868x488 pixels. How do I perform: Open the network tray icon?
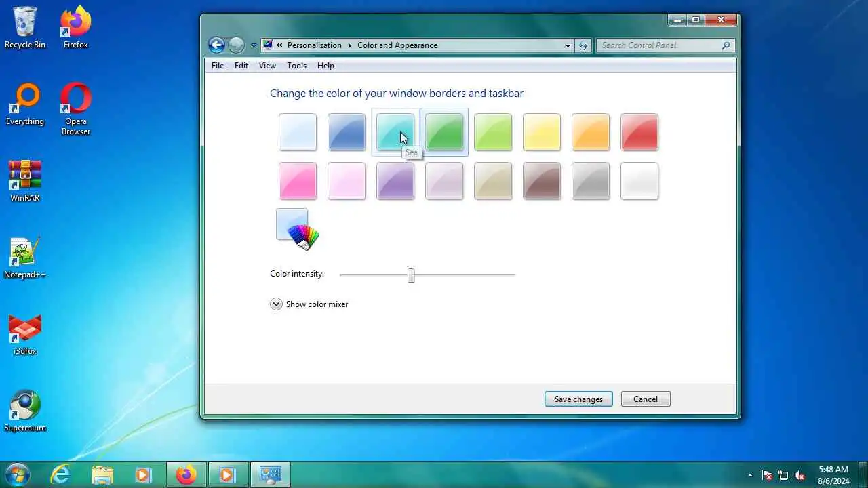click(x=783, y=475)
